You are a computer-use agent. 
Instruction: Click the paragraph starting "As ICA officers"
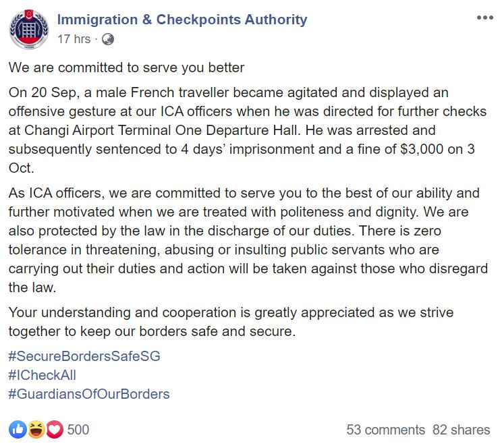click(x=250, y=240)
